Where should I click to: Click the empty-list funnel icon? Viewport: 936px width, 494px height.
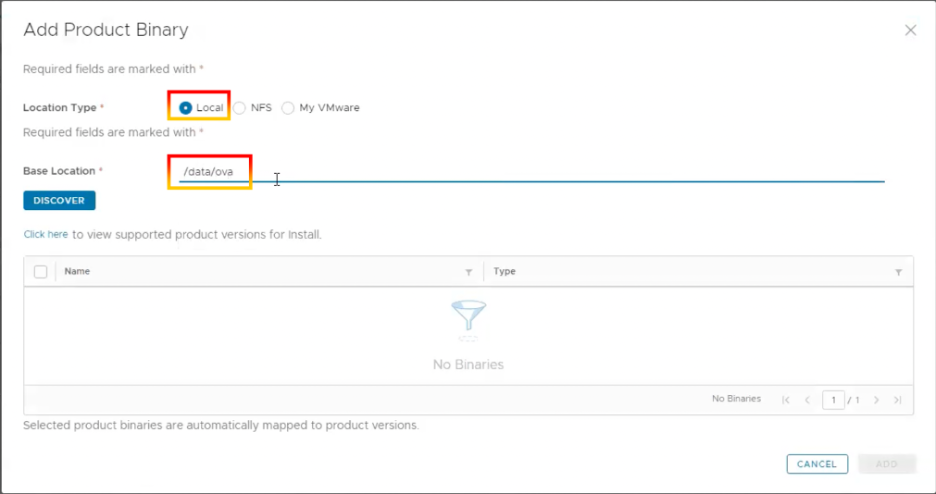tap(468, 318)
